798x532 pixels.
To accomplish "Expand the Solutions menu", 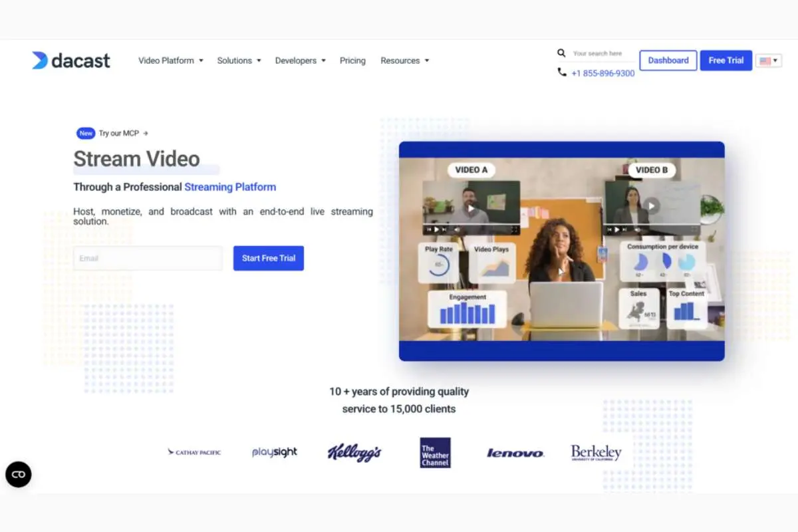I will tap(239, 61).
